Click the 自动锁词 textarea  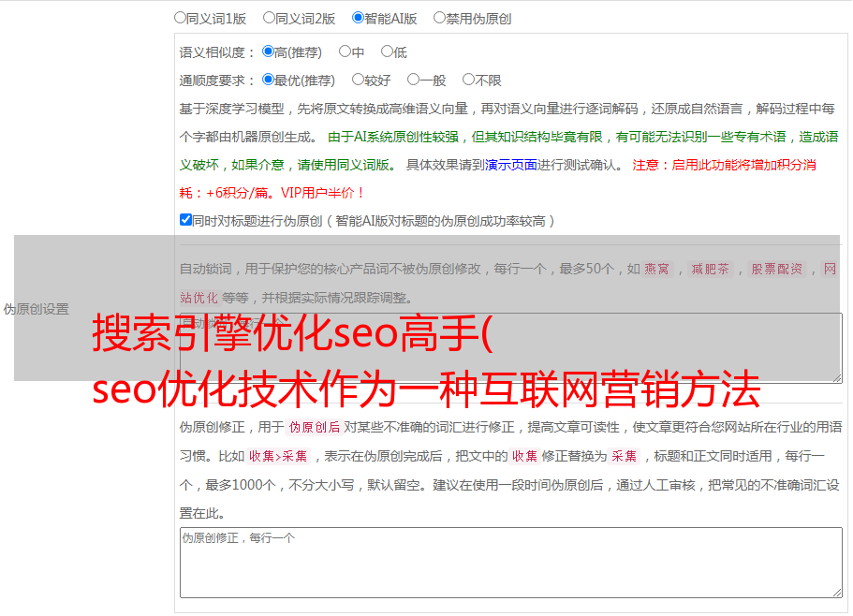click(x=511, y=348)
